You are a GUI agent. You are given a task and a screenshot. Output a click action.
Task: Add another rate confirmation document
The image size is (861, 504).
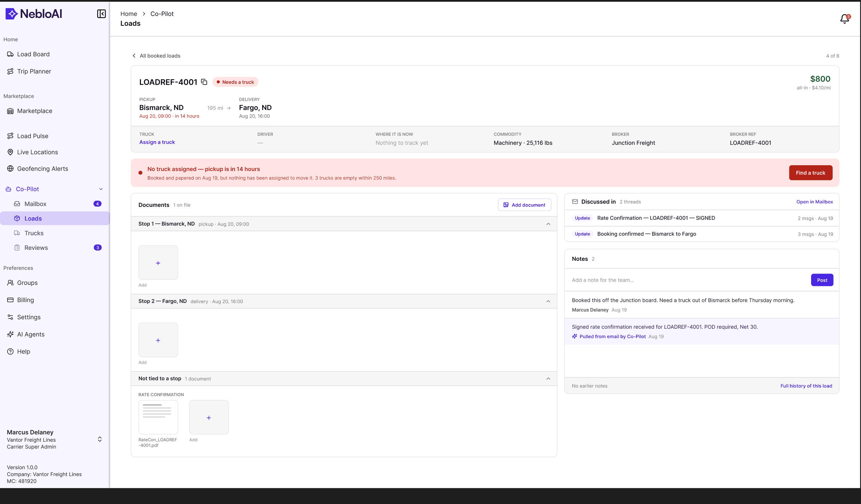pyautogui.click(x=209, y=417)
